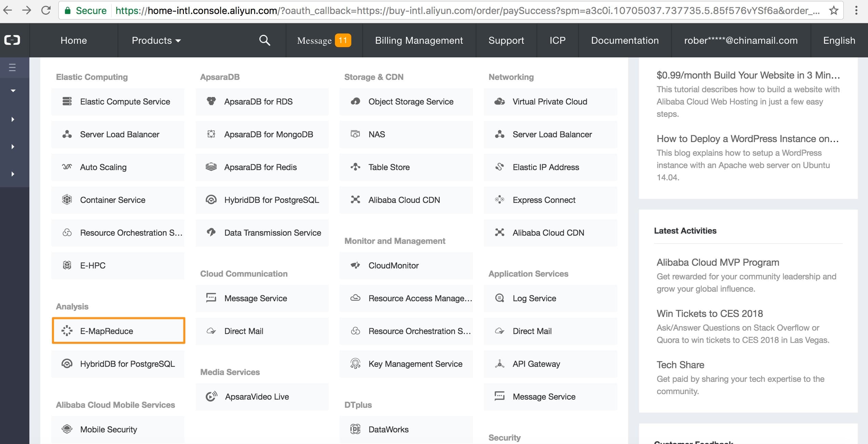Viewport: 868px width, 444px height.
Task: Bookmark this page with the star icon
Action: [x=834, y=11]
